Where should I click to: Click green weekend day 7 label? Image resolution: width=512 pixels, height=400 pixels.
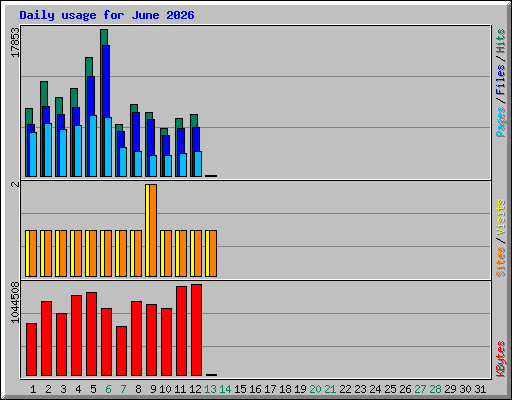pyautogui.click(x=123, y=389)
